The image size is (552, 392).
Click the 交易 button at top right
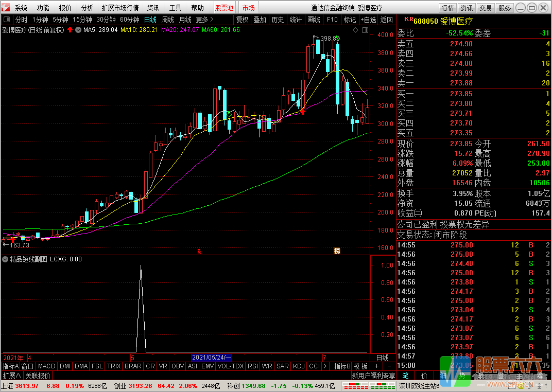coord(486,8)
